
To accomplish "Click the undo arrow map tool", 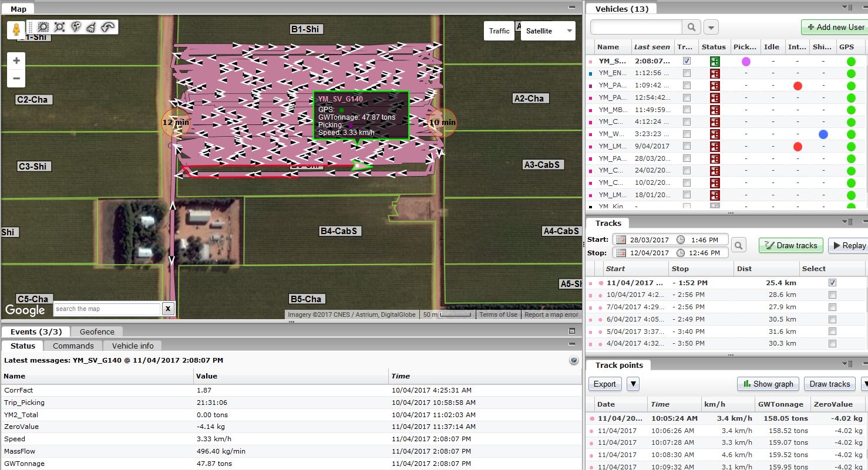I will coord(108,27).
